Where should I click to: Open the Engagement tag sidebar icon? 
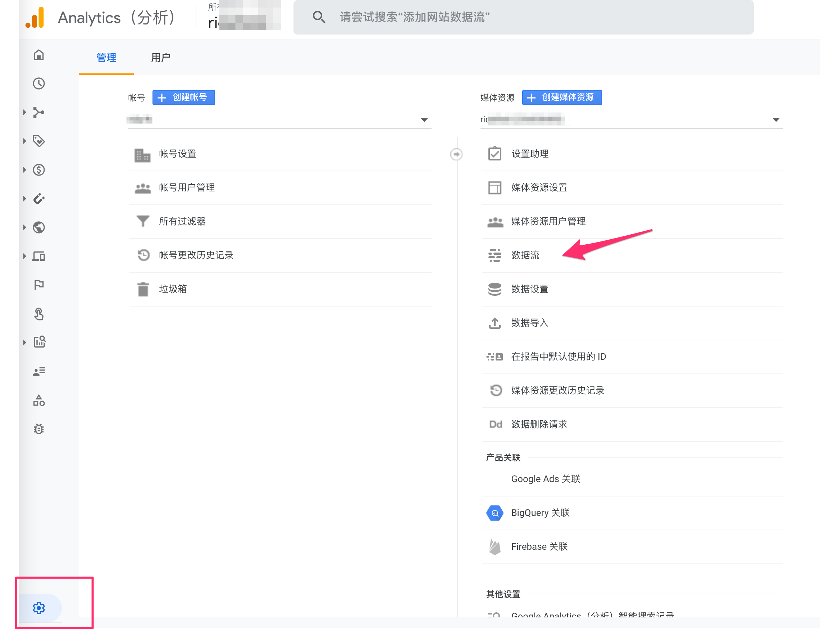pos(39,141)
